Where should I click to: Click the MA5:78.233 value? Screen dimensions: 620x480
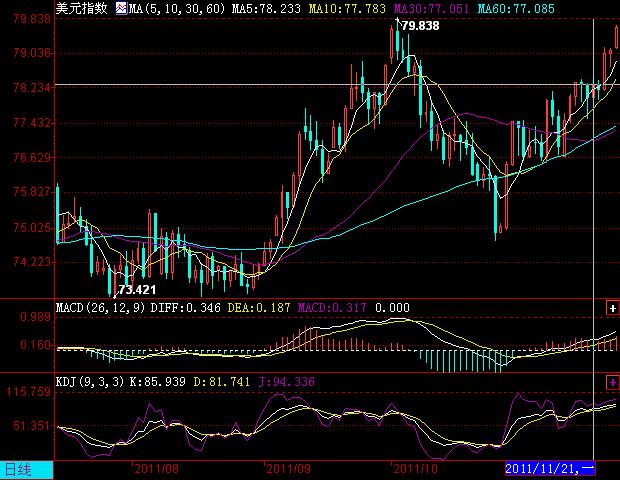(x=266, y=8)
